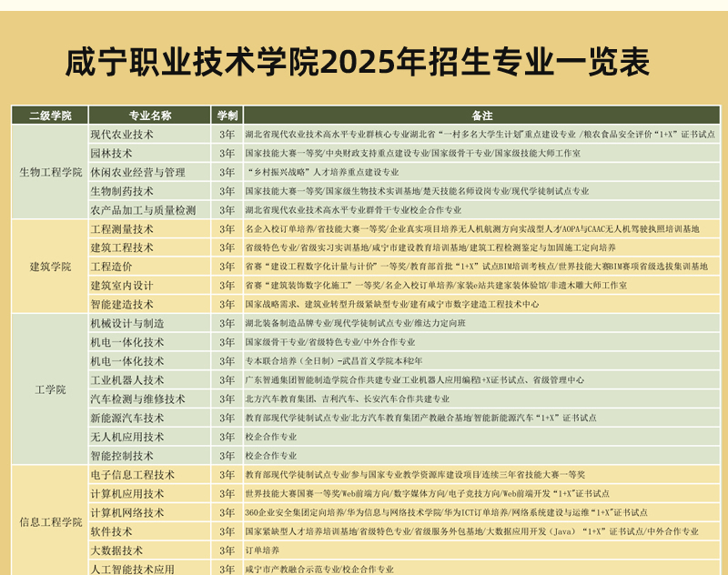The image size is (728, 575).
Task: Select the 二级学院 column header
Action: click(50, 116)
